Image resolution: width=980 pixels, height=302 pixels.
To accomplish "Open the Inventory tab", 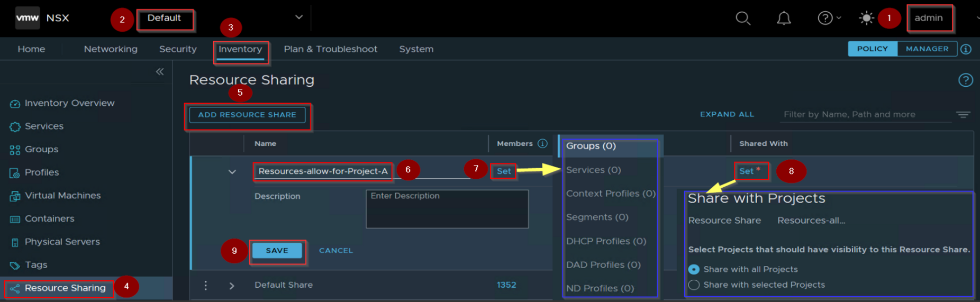I will tap(240, 49).
